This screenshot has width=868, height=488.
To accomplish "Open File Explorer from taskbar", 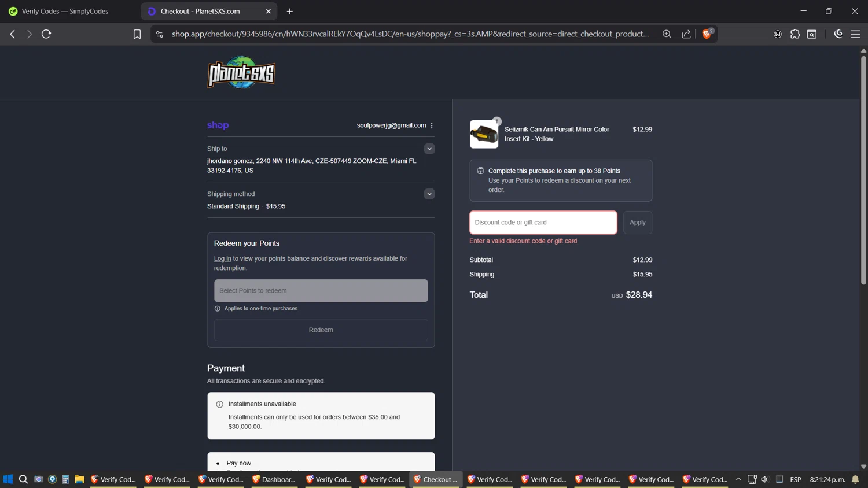I will [x=79, y=479].
